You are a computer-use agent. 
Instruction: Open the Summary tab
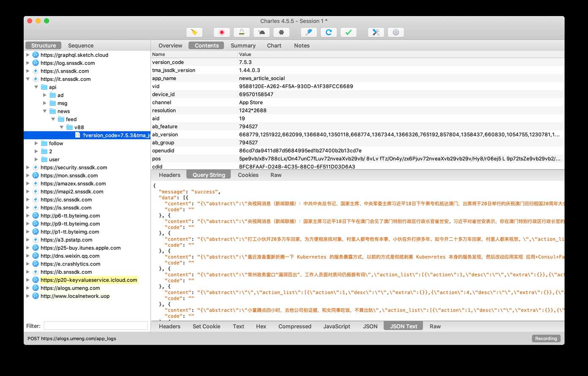[243, 46]
